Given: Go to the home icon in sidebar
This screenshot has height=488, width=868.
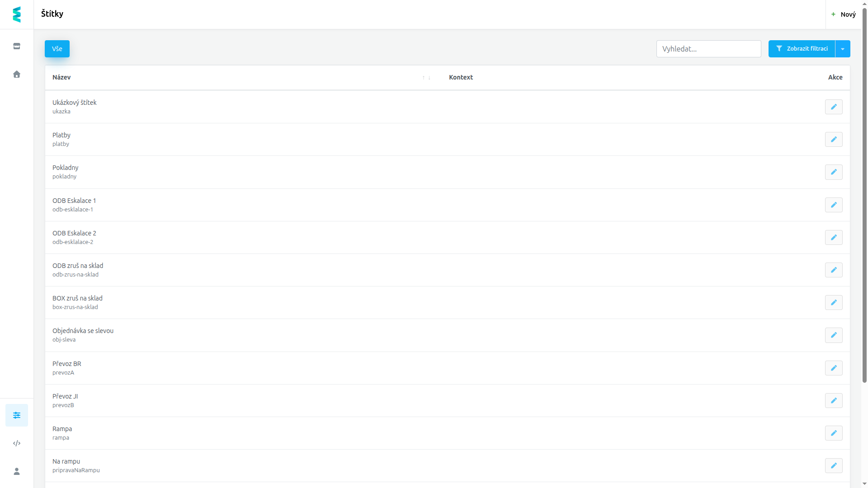Looking at the screenshot, I should [x=17, y=74].
